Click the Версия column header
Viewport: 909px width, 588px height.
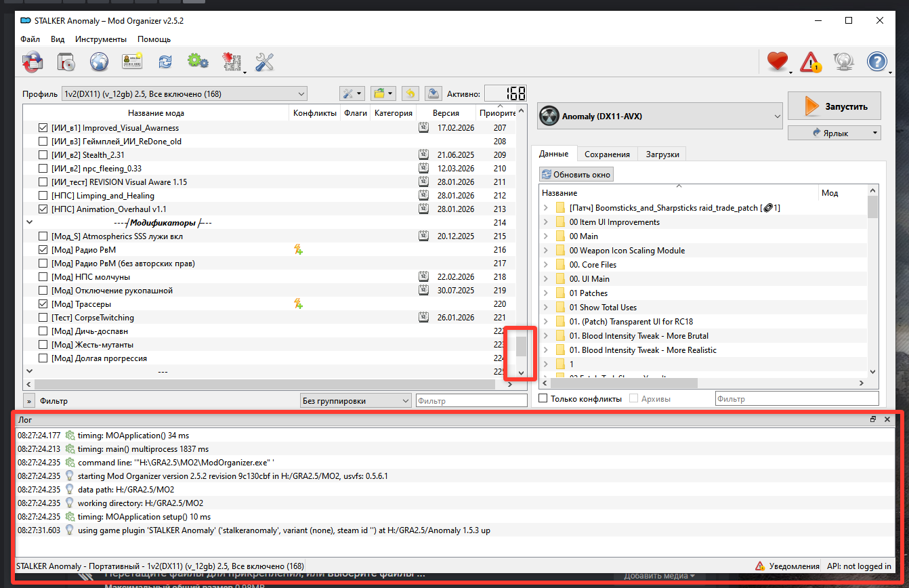point(446,113)
